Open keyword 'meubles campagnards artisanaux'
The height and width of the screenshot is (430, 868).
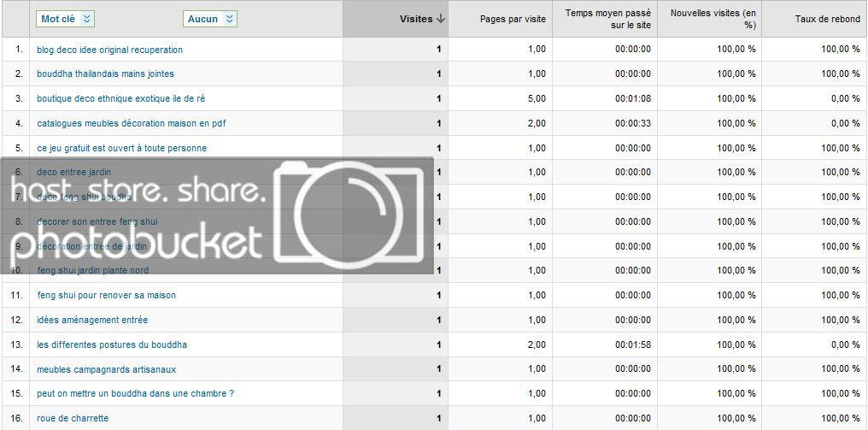[106, 369]
